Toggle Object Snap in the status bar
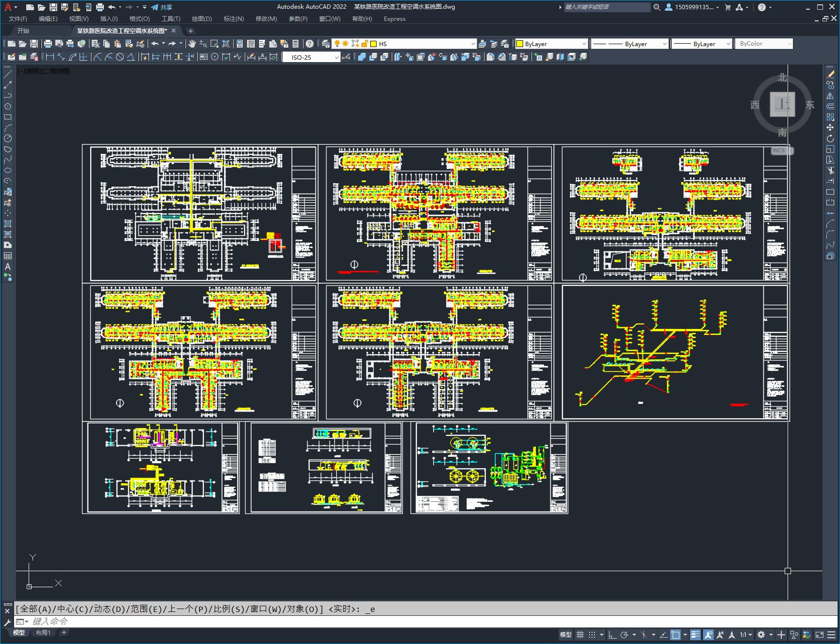Screen dimensions: 840x644 click(675, 634)
